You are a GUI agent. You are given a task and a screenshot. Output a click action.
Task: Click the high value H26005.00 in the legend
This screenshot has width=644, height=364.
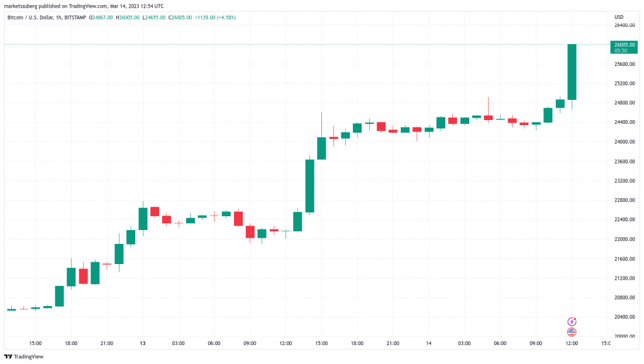(126, 18)
